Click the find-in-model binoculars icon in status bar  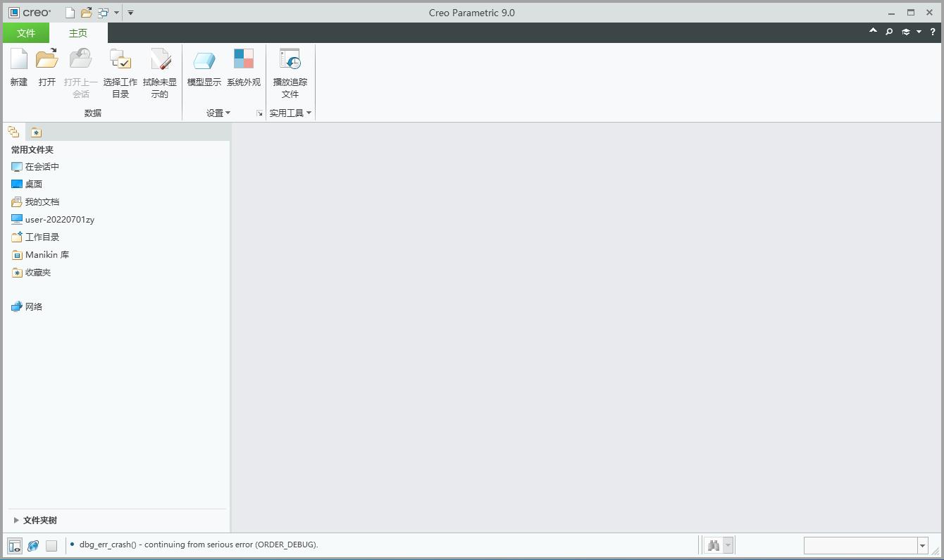[x=713, y=545]
